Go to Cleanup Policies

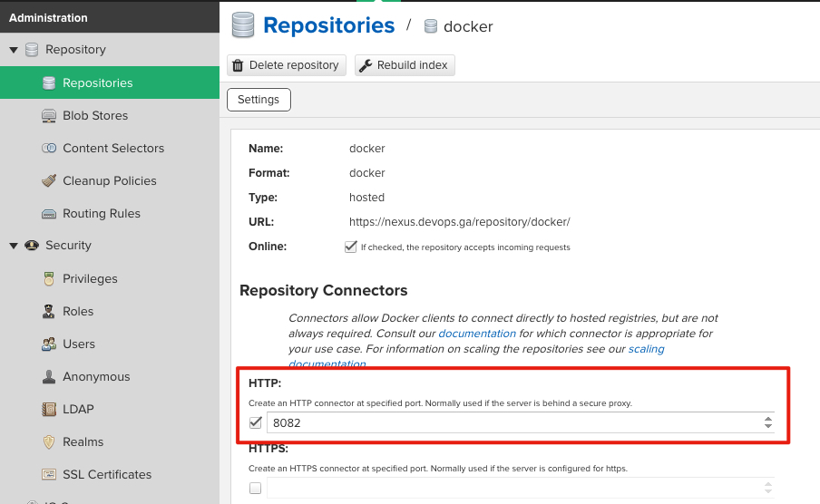pos(110,180)
